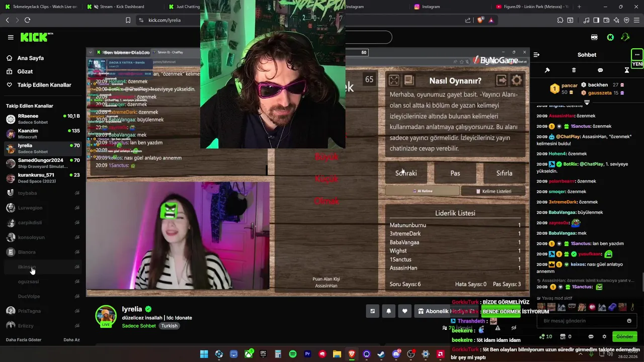Open the browser music playlist icon
Viewport: 644px width, 362px height.
tap(586, 20)
